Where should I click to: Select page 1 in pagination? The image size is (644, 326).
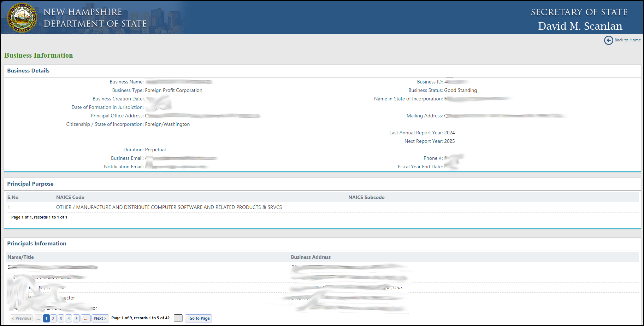tap(46, 318)
